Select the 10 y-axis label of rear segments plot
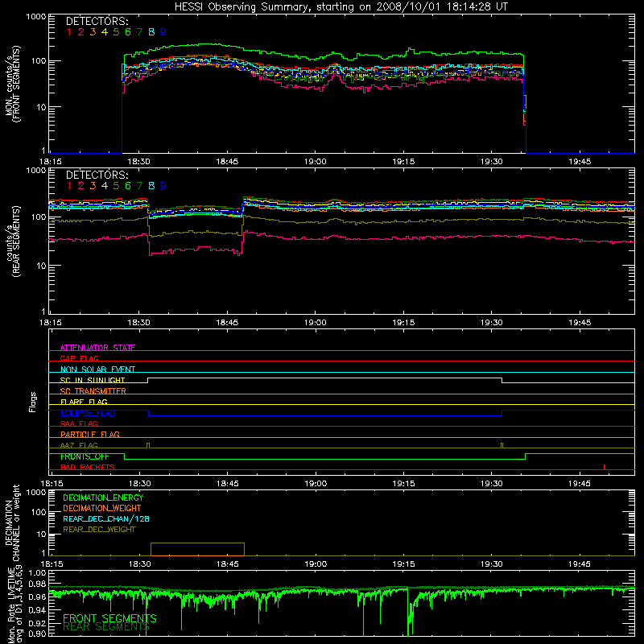Viewport: 644px width, 644px height. (x=42, y=266)
